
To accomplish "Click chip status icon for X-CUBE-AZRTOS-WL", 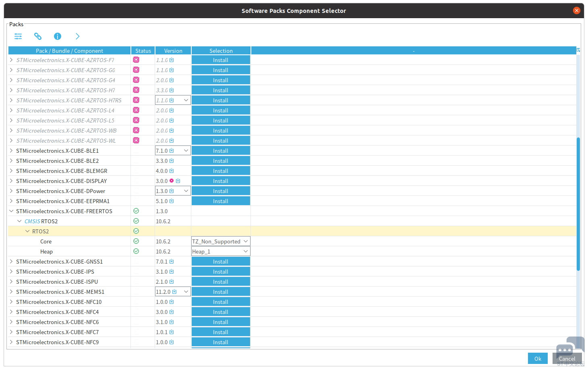I will point(136,140).
